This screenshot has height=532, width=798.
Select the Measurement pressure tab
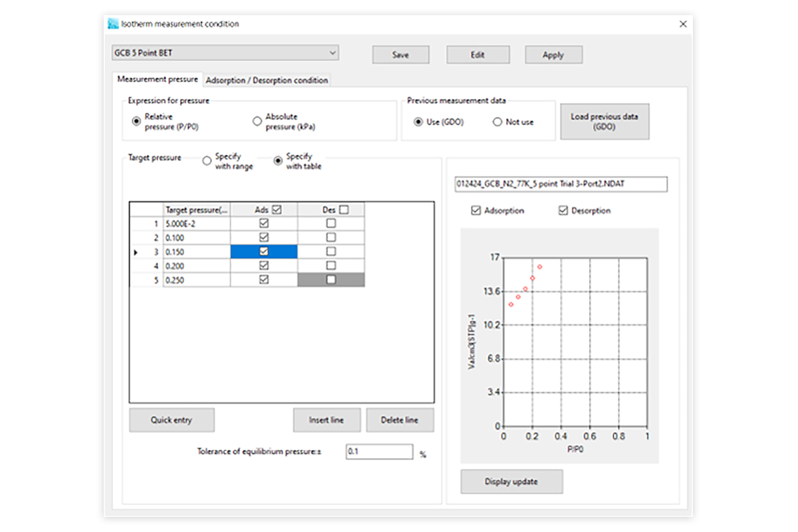point(158,79)
